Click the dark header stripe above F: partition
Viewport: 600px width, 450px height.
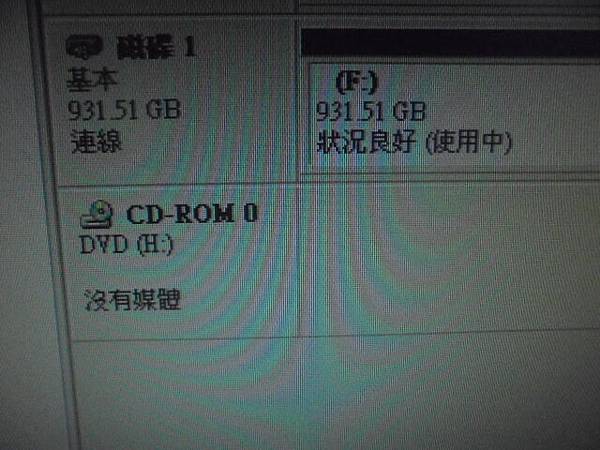450,43
